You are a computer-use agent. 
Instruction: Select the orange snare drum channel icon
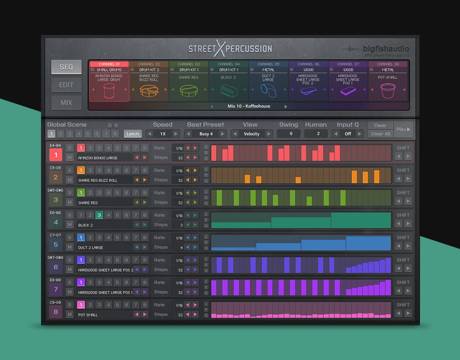pyautogui.click(x=149, y=90)
